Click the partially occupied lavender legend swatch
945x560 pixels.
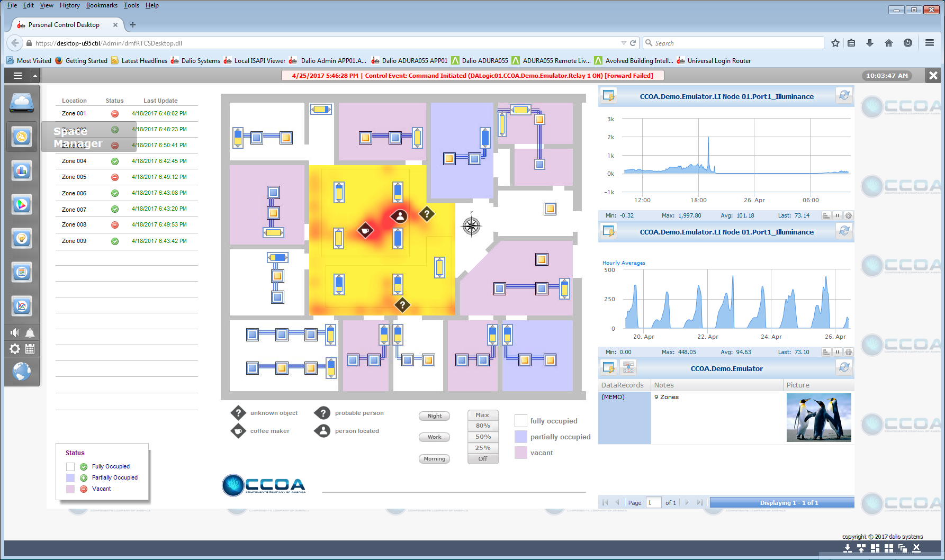point(521,437)
